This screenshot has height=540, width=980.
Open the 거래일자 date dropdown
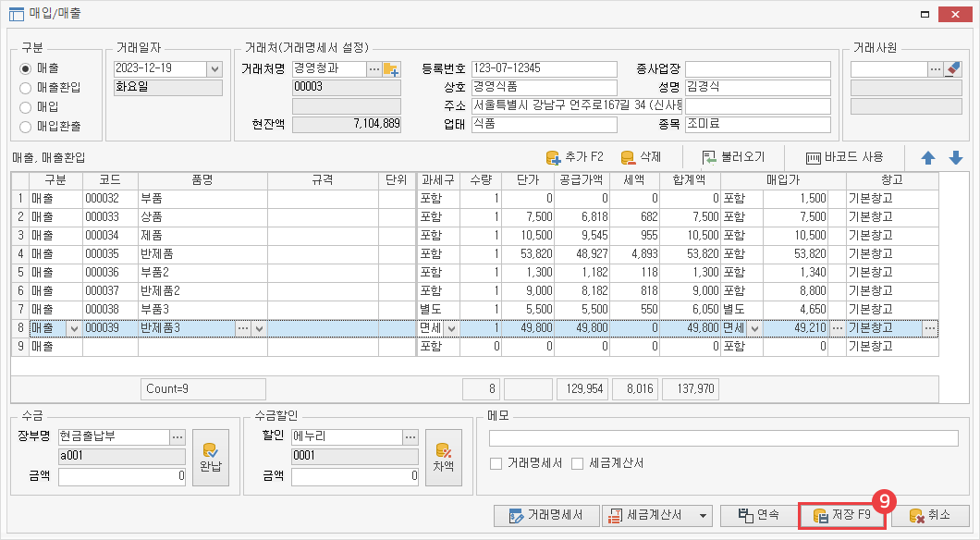[215, 68]
